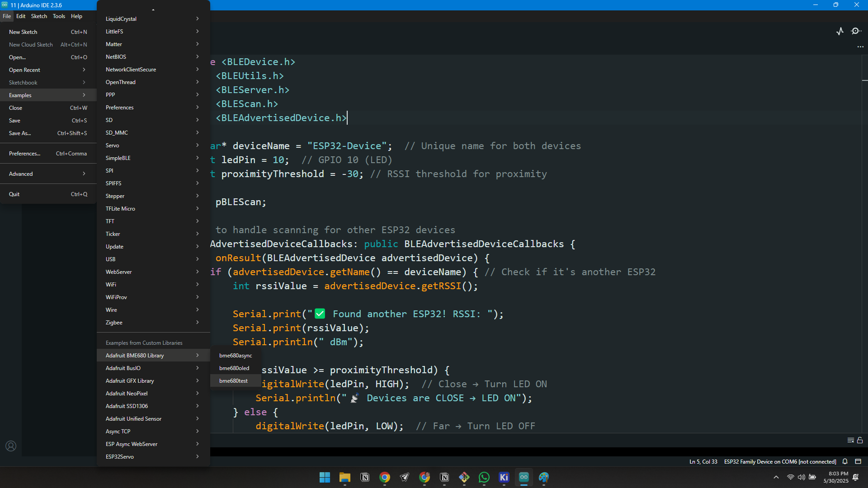The image size is (868, 488).
Task: Expand ESP Async WebServer examples
Action: (x=153, y=444)
